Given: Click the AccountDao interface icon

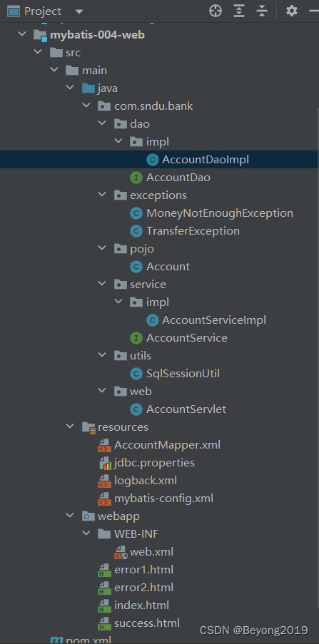Looking at the screenshot, I should [136, 178].
